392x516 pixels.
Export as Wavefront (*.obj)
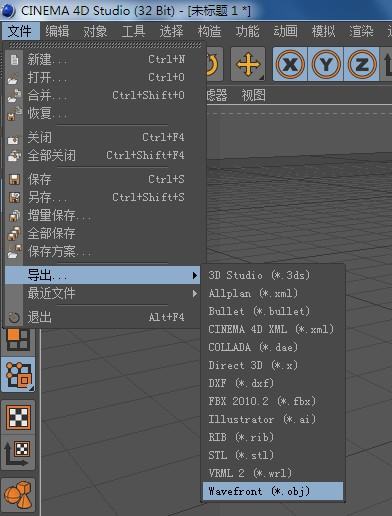(273, 491)
